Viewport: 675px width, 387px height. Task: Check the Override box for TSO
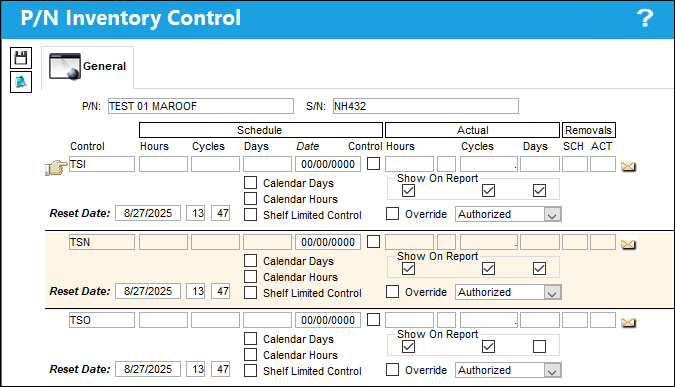coord(393,369)
